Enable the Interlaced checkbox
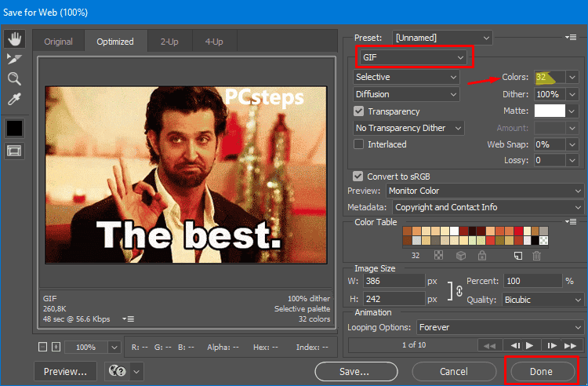Screen dimensions: 588x386 [x=359, y=144]
